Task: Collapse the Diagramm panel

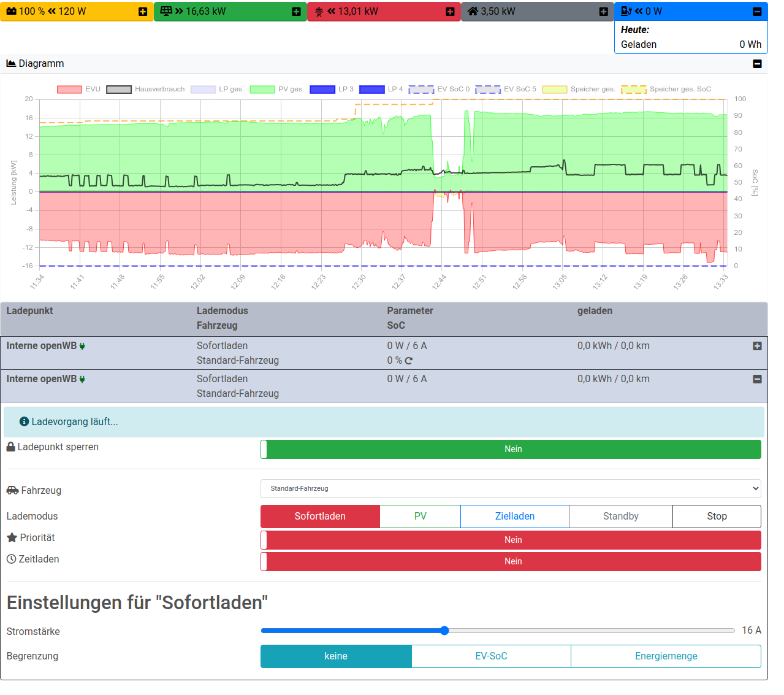Action: (757, 64)
